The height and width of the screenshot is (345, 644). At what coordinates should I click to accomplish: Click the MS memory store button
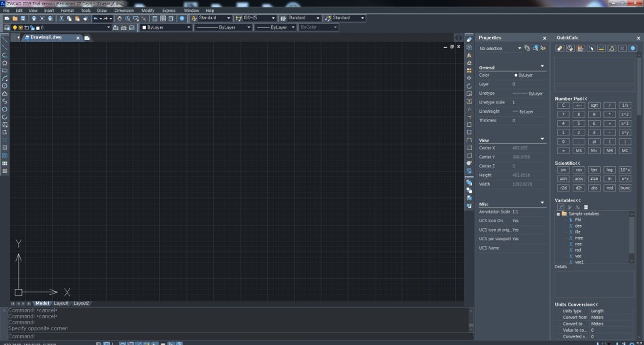pos(579,151)
